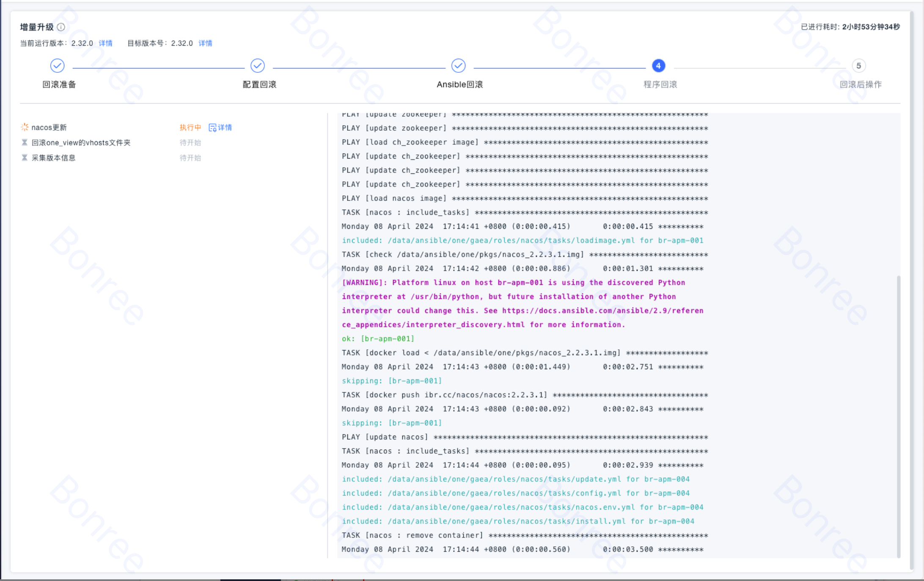This screenshot has height=581, width=924.
Task: Click the Ansible回滚 completed step checkmark
Action: point(458,66)
